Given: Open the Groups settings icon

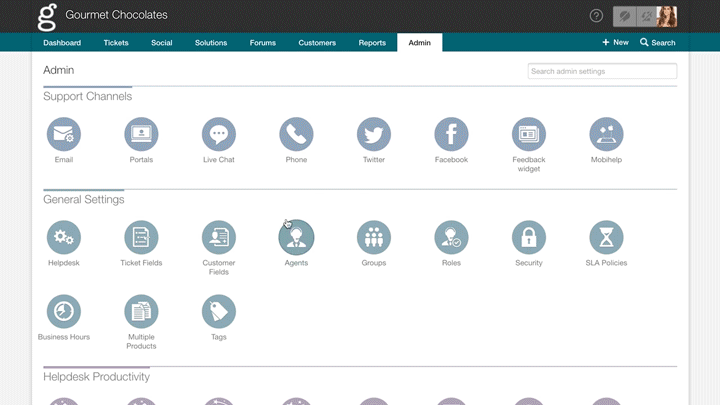Looking at the screenshot, I should 374,237.
